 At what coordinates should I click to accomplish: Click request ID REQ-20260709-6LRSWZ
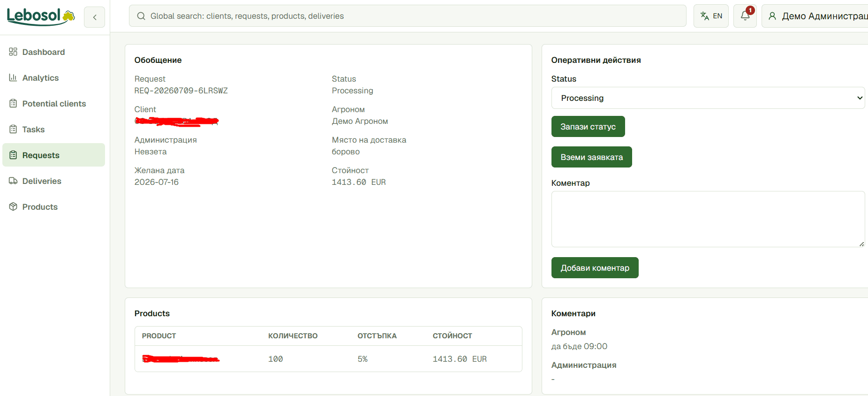(x=181, y=91)
